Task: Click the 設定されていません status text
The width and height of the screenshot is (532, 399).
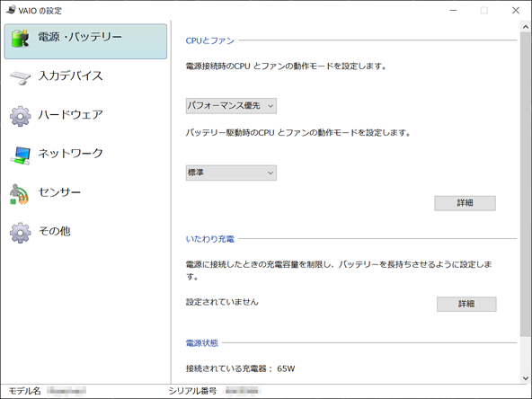Action: (222, 302)
